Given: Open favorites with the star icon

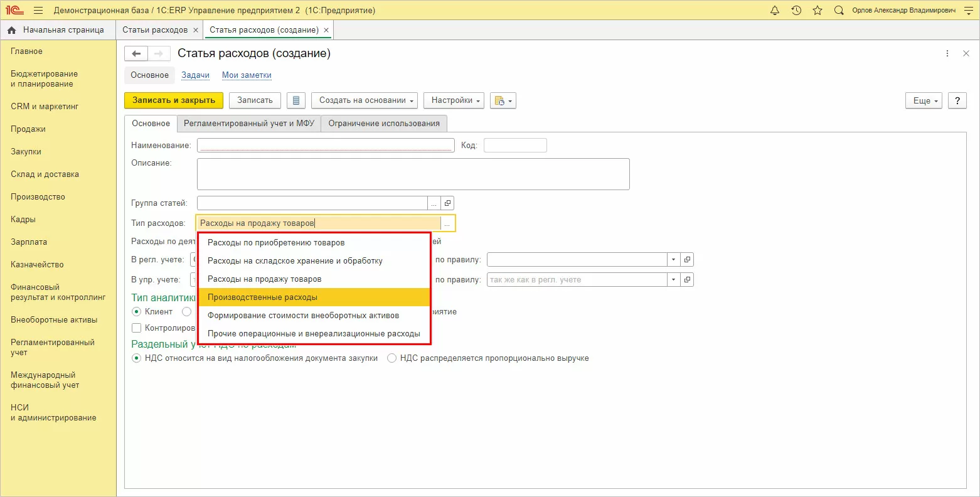Looking at the screenshot, I should tap(818, 11).
